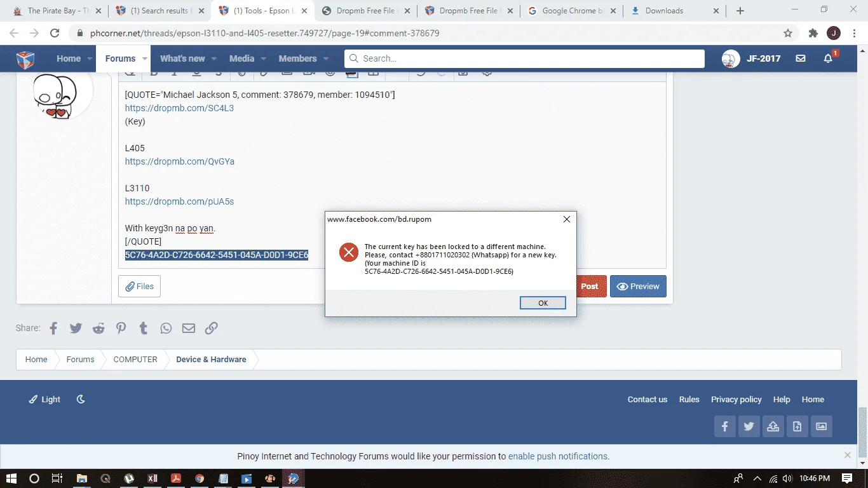Open the Media navigation item
The image size is (868, 488).
tap(241, 58)
